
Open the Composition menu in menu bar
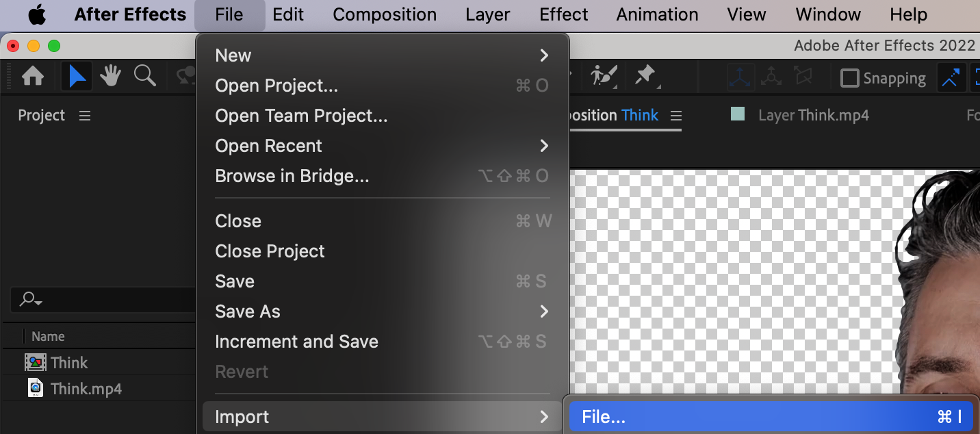[x=385, y=14]
